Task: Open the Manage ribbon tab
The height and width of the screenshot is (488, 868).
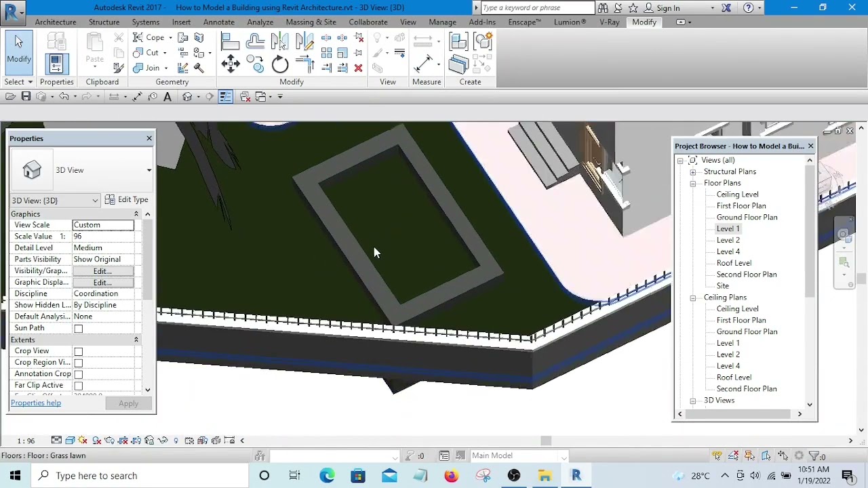Action: tap(442, 22)
